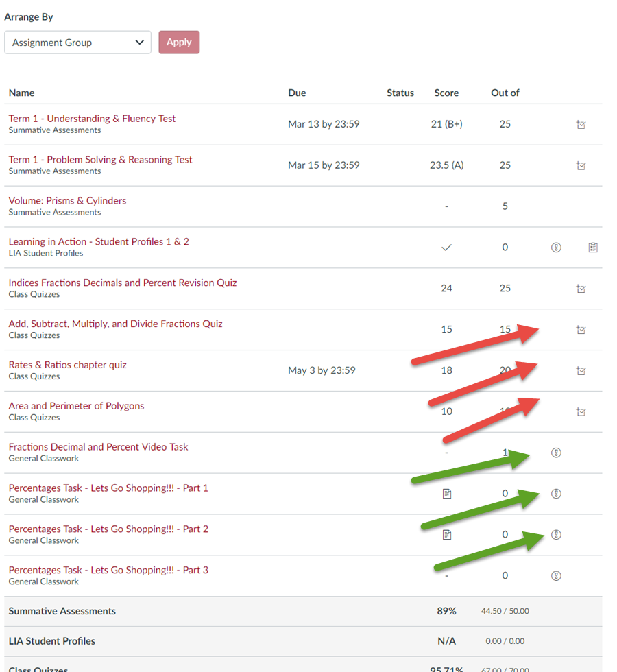
Task: Open Volume: Prisms & Cylinders assignment link
Action: (67, 201)
